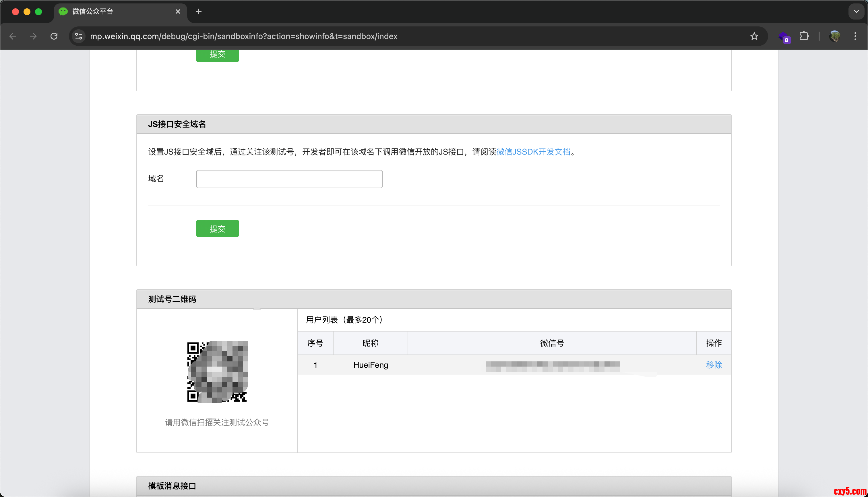
Task: Open Chrome three-dot menu
Action: [855, 36]
